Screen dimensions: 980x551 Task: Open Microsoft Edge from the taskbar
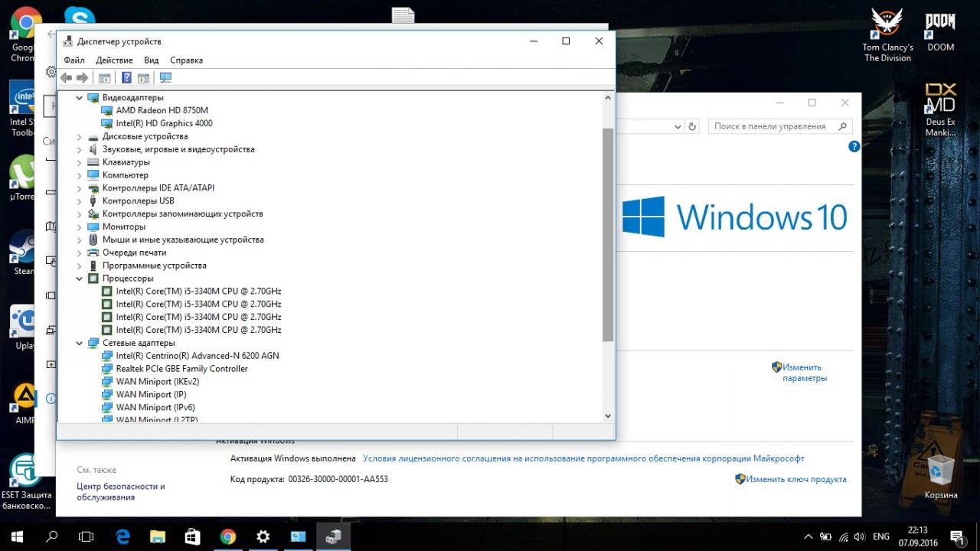[x=122, y=536]
